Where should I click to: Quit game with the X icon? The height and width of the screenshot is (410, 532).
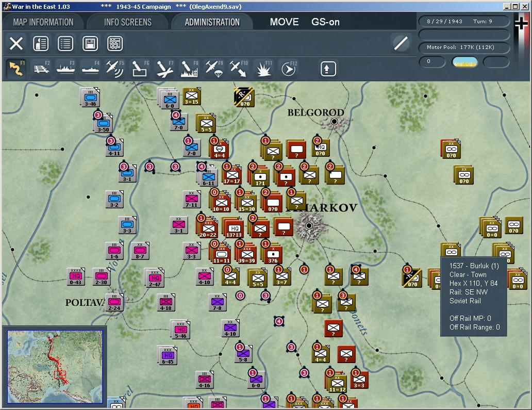(16, 43)
